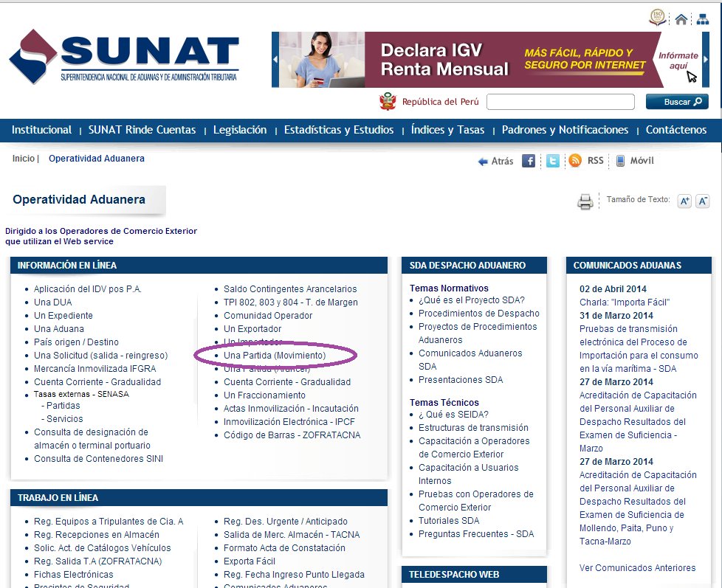
Task: Open Saldo Contingentes Arancelarios link
Action: click(x=290, y=289)
